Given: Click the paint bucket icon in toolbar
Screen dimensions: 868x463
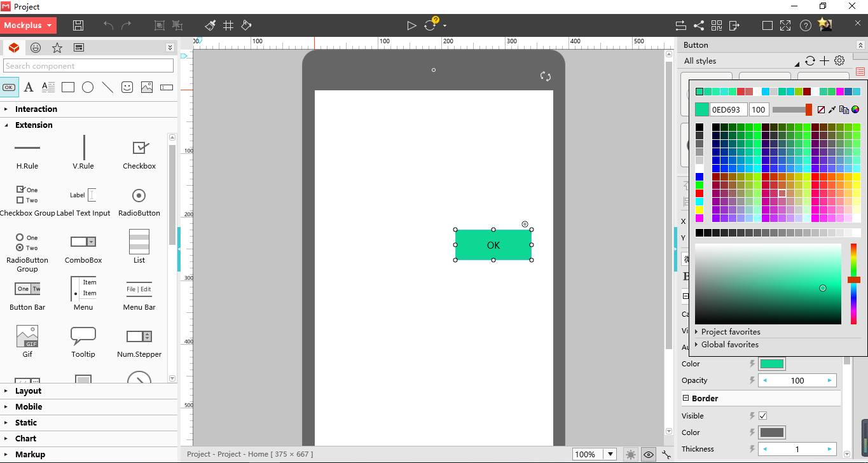Looking at the screenshot, I should point(246,25).
